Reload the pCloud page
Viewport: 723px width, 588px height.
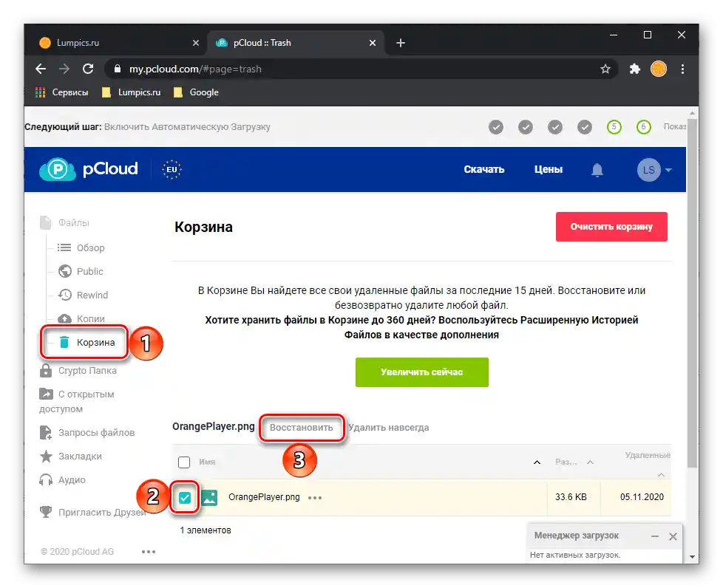(88, 69)
